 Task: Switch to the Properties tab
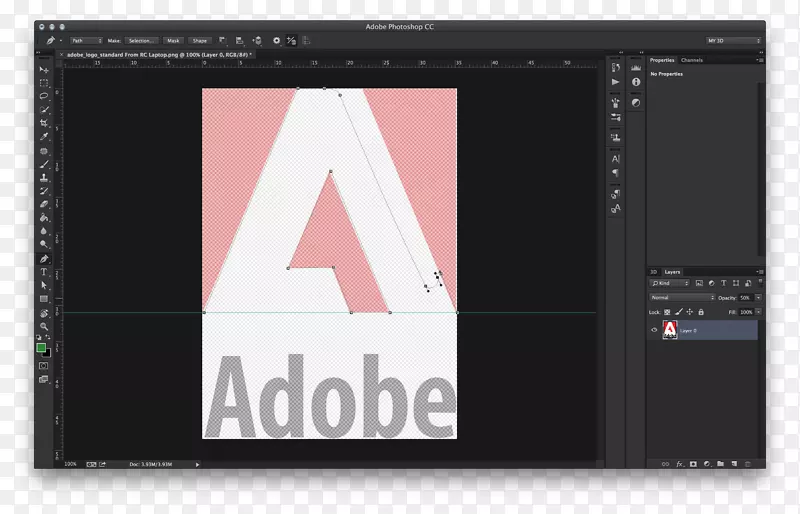(662, 60)
